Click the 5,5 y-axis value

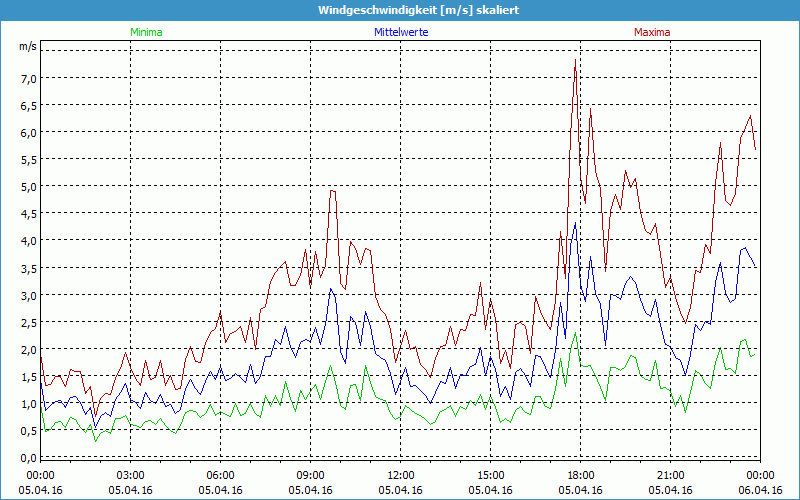point(29,159)
